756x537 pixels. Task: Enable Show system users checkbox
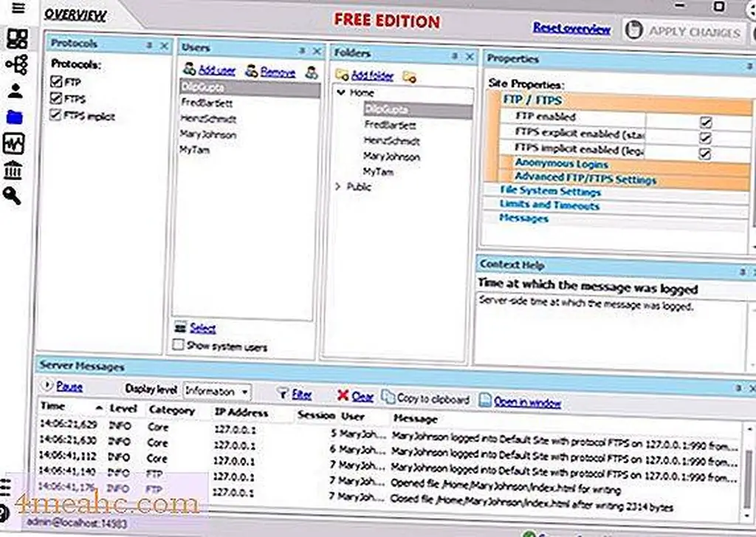click(178, 345)
